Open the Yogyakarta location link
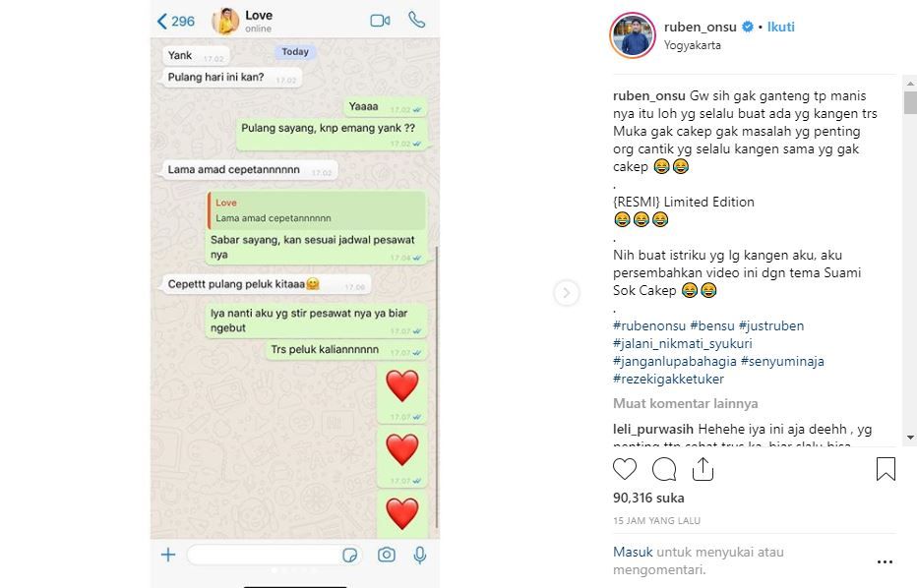Viewport: 917px width, 588px height. [692, 45]
